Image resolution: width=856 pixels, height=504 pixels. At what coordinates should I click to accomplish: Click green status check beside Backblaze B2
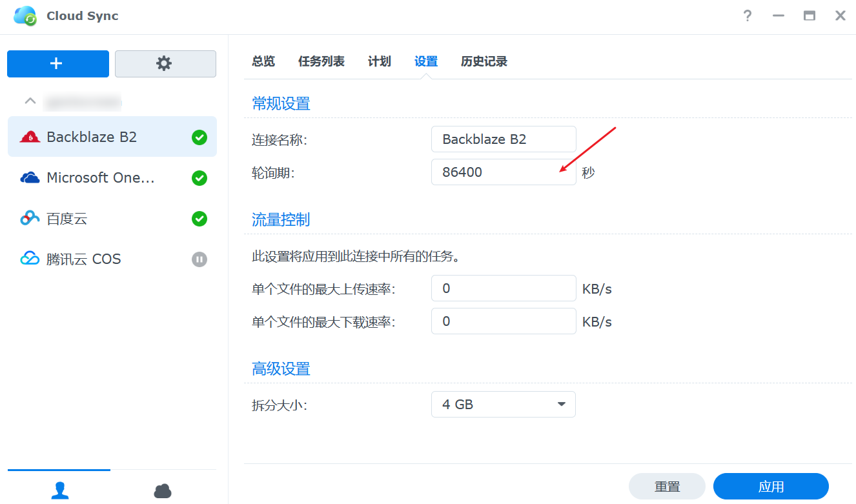199,137
